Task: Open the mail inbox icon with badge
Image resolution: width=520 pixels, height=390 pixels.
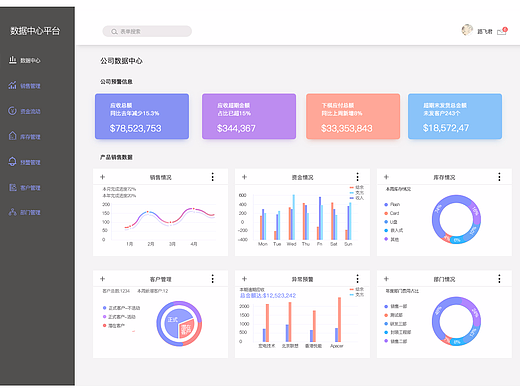Action: (502, 31)
